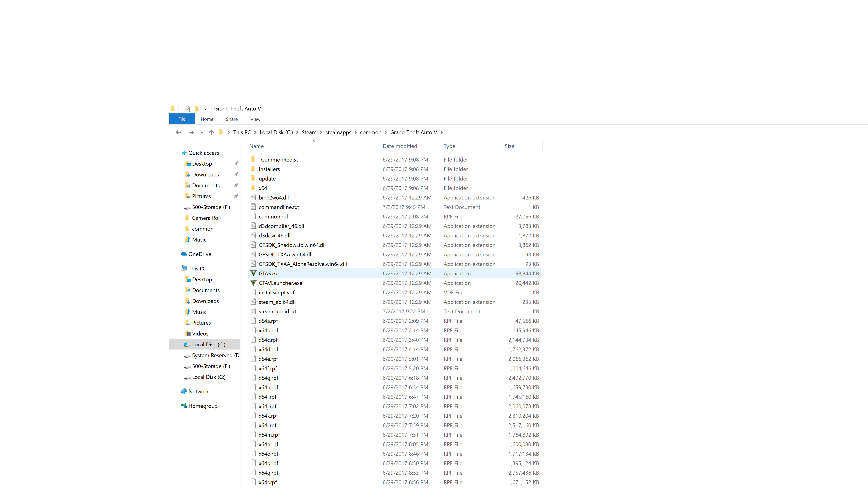
Task: Open the Share ribbon tab
Action: [x=232, y=119]
